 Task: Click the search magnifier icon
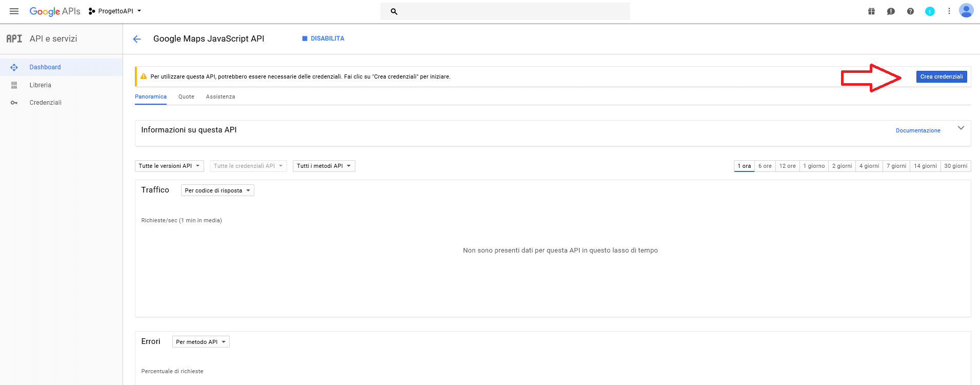394,11
